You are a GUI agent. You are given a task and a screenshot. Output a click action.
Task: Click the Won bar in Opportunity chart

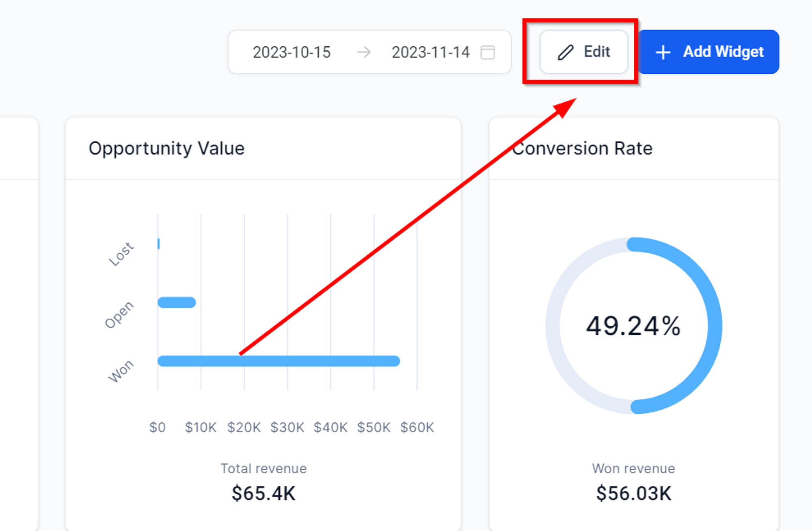click(x=279, y=361)
